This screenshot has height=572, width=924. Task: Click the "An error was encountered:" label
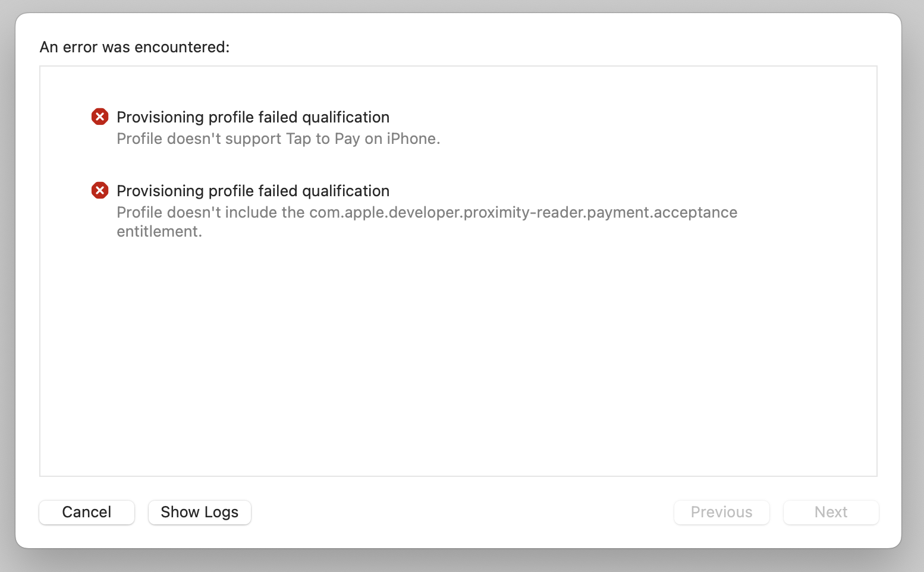coord(134,47)
